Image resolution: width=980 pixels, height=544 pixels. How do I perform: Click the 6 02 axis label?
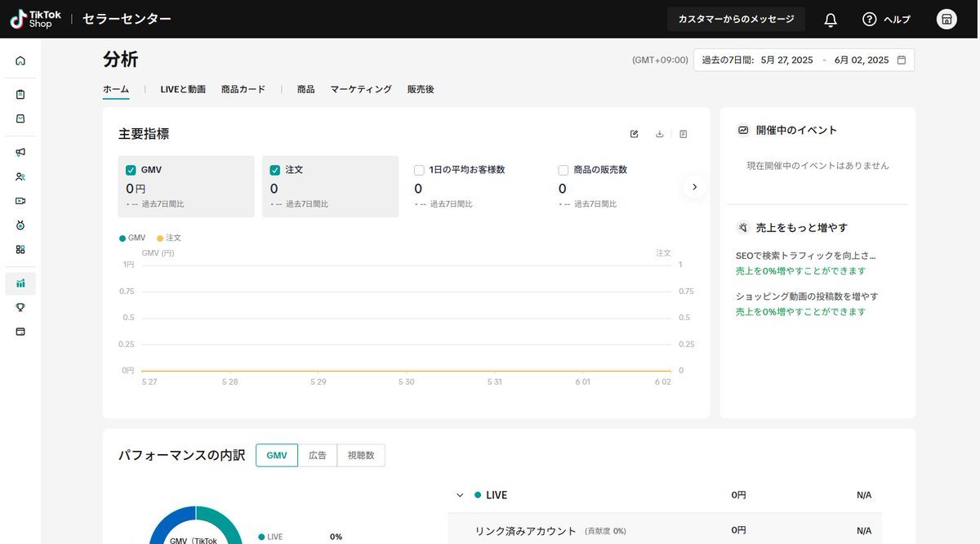(x=664, y=381)
